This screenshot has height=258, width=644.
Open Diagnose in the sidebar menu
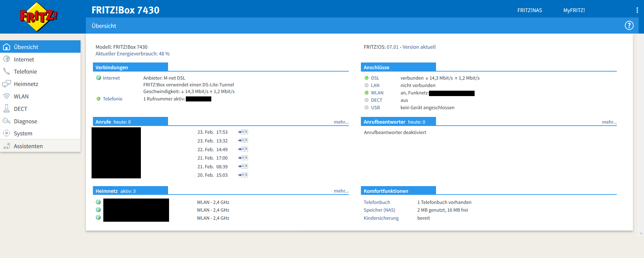tap(40, 121)
